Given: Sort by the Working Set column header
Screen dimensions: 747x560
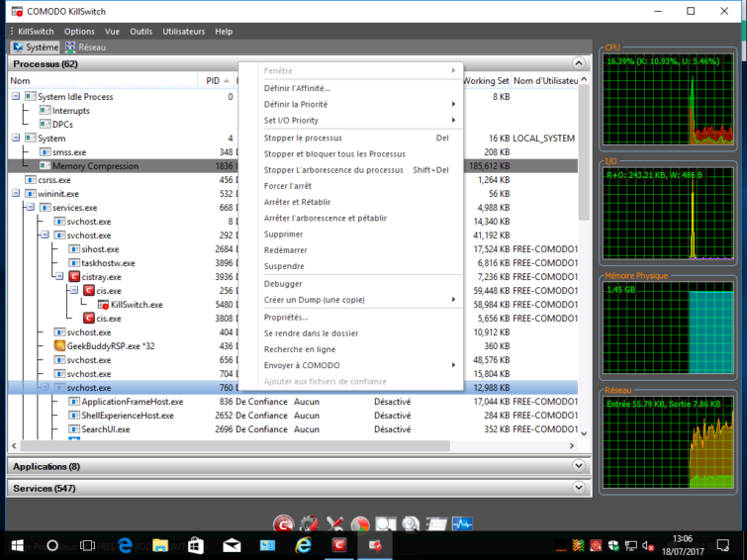Looking at the screenshot, I should (486, 80).
